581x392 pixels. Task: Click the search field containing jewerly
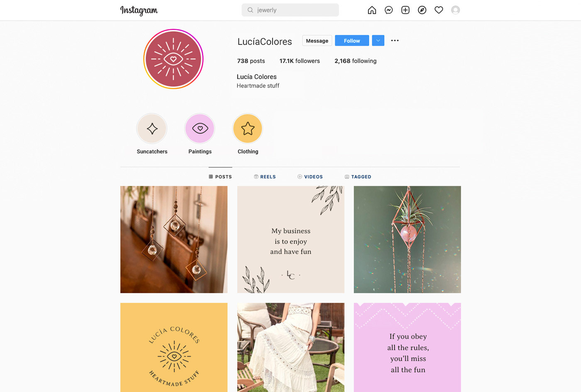(290, 10)
